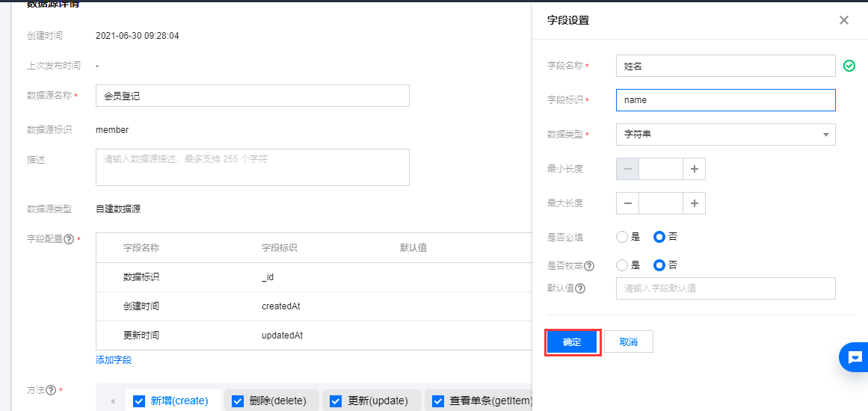Click the 默认值 column header
The height and width of the screenshot is (411, 868).
[x=413, y=247]
